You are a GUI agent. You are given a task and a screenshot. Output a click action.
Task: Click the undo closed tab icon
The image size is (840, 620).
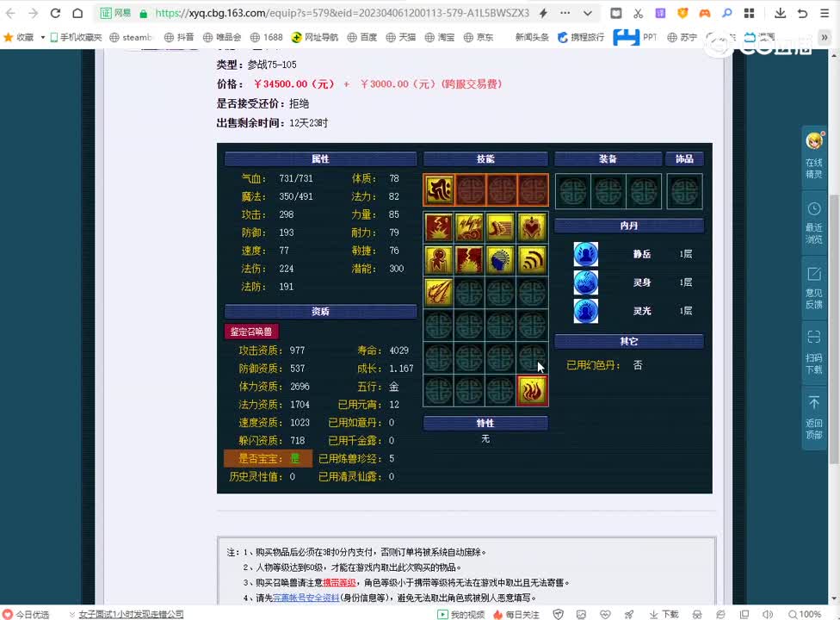click(802, 13)
